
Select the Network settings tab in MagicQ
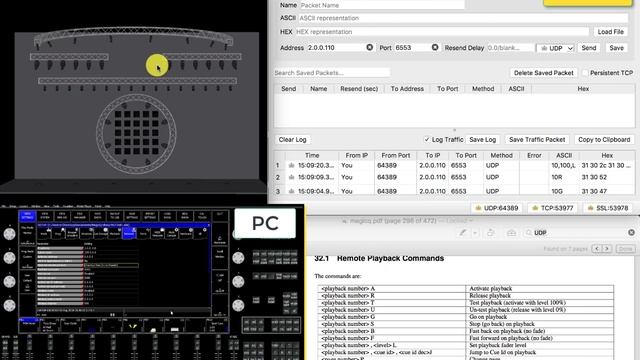click(x=129, y=233)
